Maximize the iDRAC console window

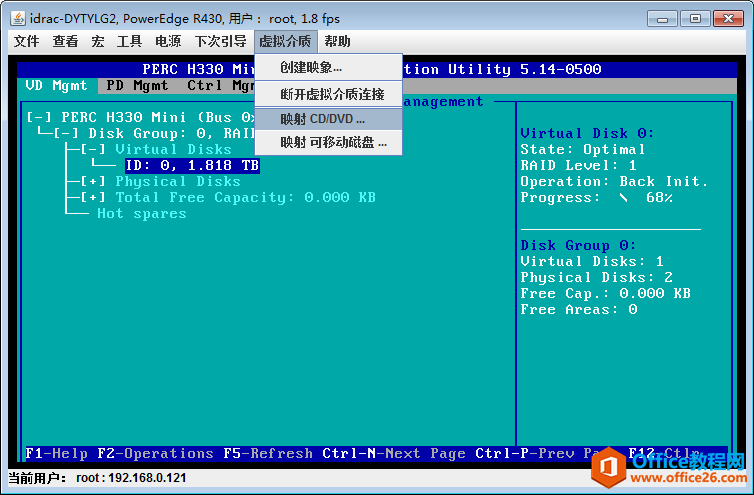tap(695, 19)
